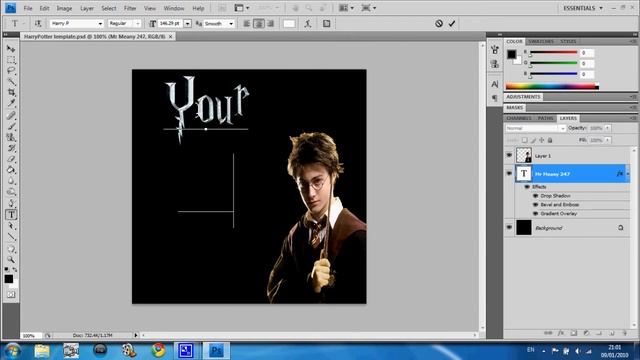Screen dimensions: 640x360
Task: Select the Magic Wand tool
Action: pos(11,82)
